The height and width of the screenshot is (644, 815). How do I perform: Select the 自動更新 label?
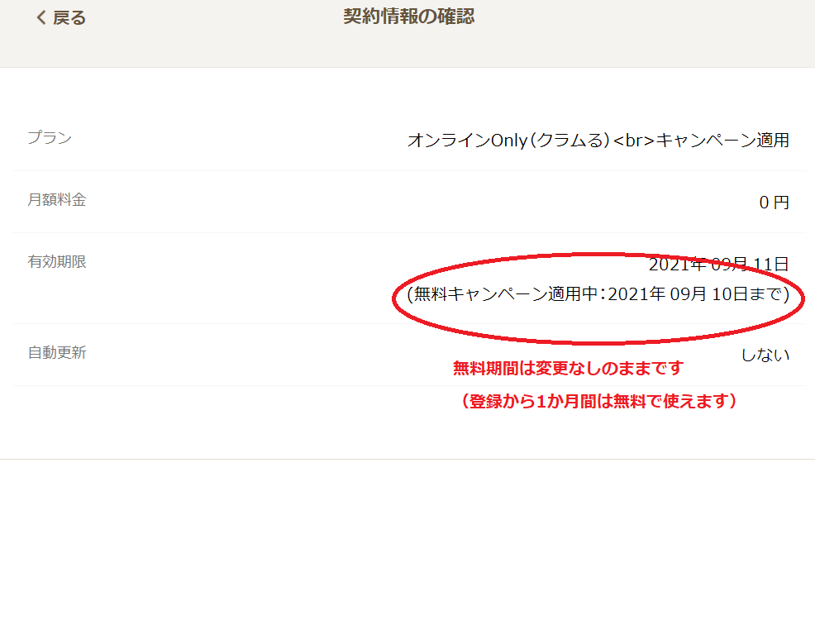click(57, 352)
